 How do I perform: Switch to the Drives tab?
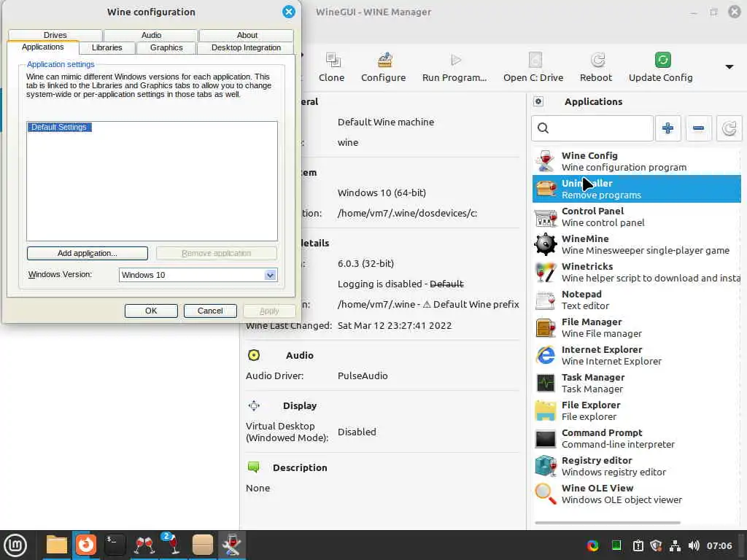(55, 35)
